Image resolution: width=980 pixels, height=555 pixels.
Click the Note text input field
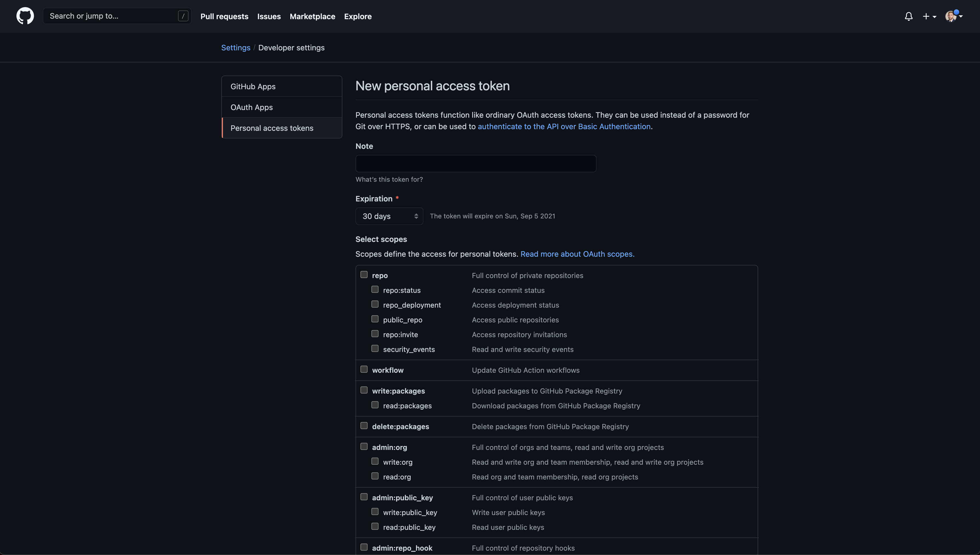coord(476,164)
